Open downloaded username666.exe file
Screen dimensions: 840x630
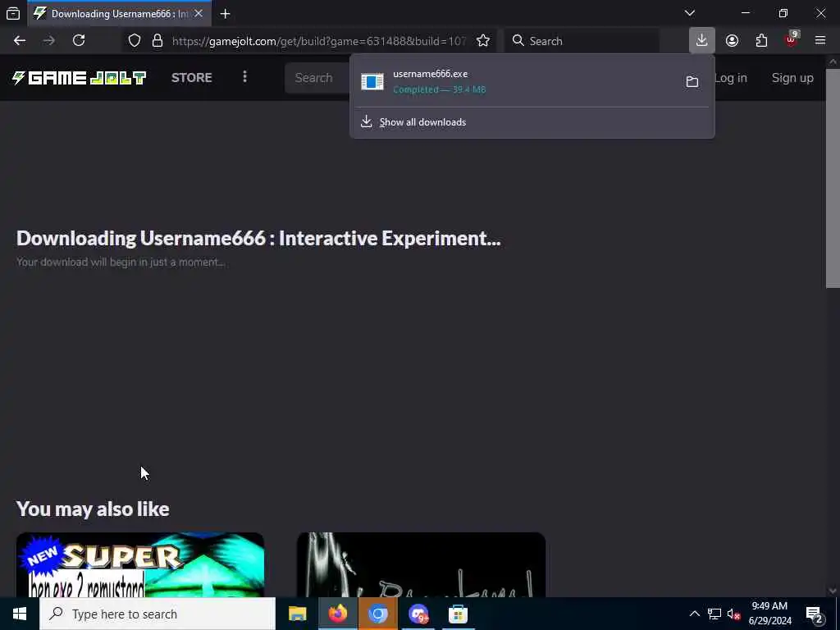pyautogui.click(x=517, y=81)
